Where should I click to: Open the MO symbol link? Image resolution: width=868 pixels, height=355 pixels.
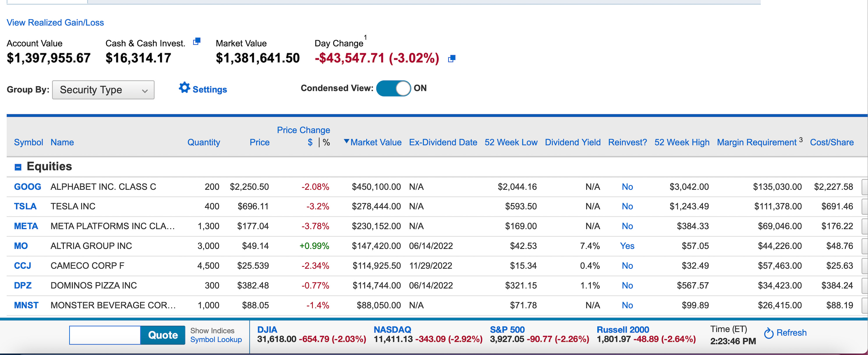21,246
